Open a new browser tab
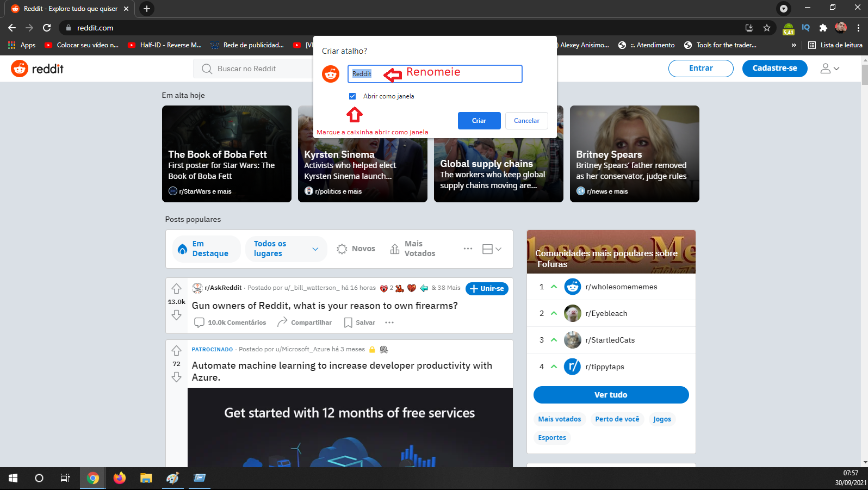 [x=147, y=9]
